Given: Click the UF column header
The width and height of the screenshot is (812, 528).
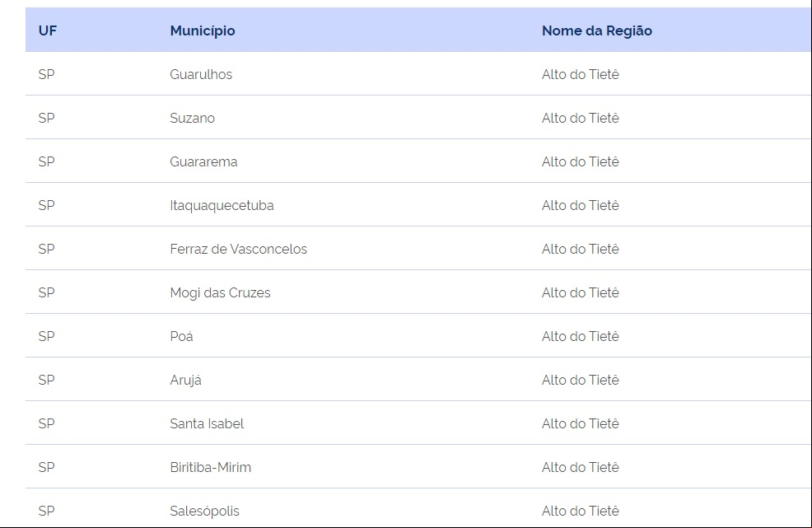Looking at the screenshot, I should click(x=48, y=30).
